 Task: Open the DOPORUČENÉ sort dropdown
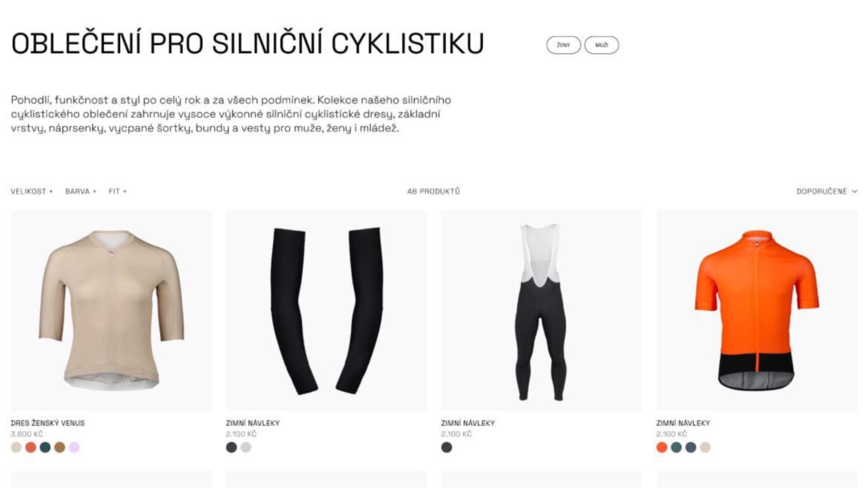tap(827, 191)
